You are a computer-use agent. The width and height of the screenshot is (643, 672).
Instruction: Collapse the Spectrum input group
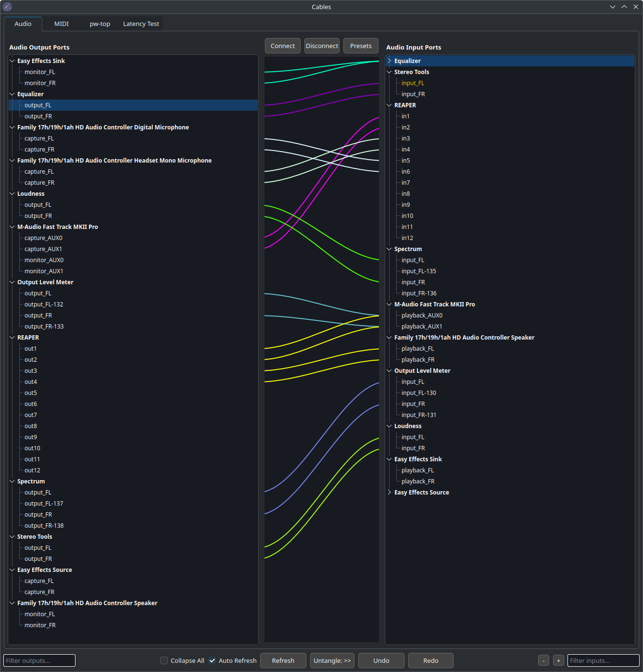coord(389,249)
